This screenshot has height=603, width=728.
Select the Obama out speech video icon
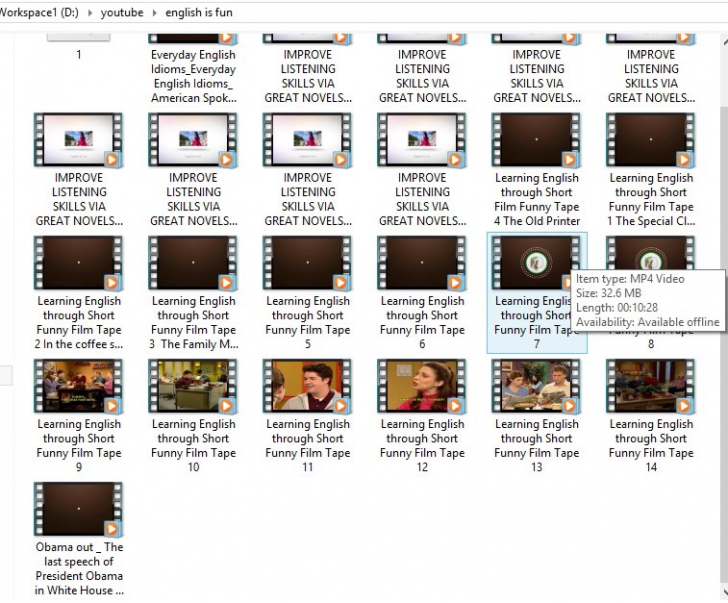[78, 509]
